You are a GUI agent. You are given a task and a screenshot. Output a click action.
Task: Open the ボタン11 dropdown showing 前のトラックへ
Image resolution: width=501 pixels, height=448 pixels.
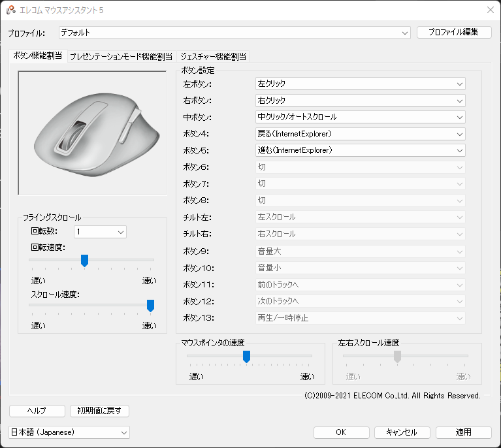tap(361, 284)
